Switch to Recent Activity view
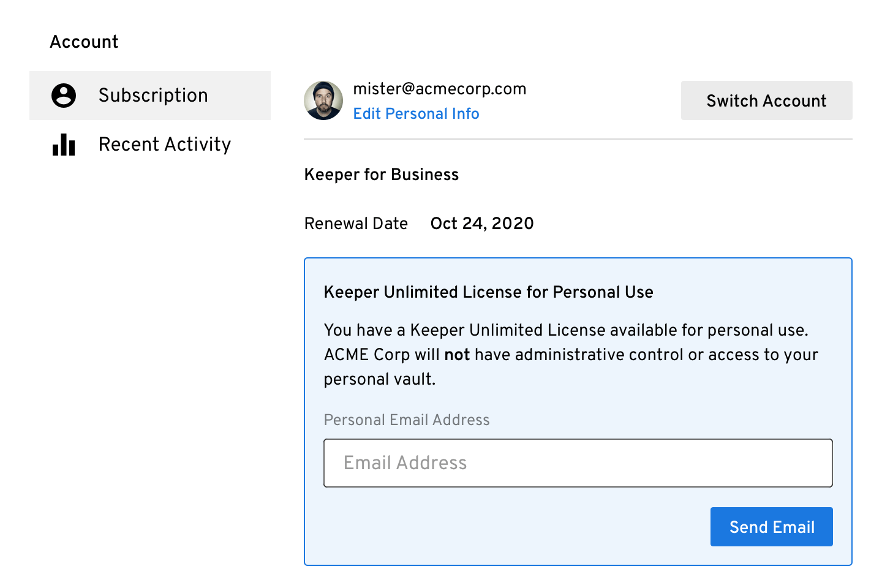The image size is (882, 588). (x=165, y=145)
